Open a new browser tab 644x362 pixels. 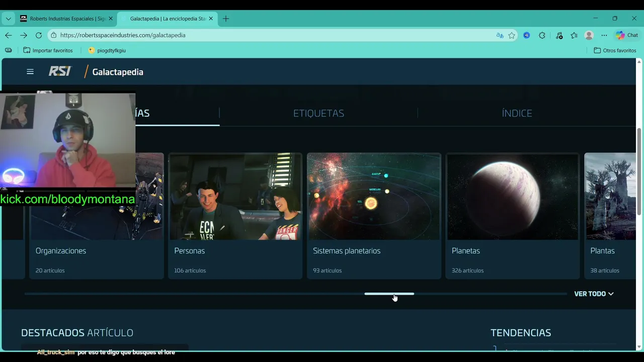pyautogui.click(x=226, y=19)
